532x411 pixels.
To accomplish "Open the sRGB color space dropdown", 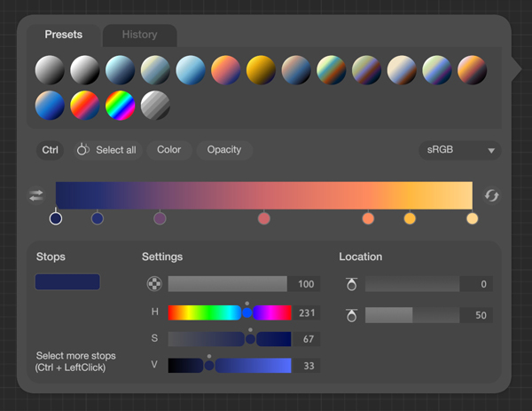I will point(459,150).
